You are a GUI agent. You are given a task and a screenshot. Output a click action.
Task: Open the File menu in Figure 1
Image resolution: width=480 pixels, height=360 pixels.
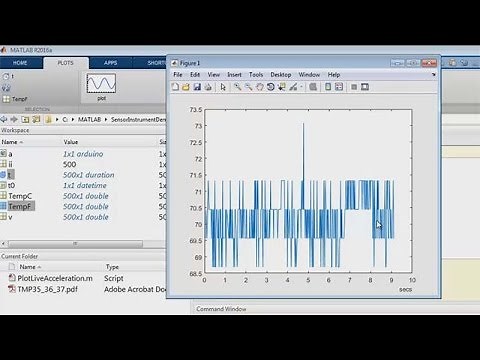pos(178,75)
